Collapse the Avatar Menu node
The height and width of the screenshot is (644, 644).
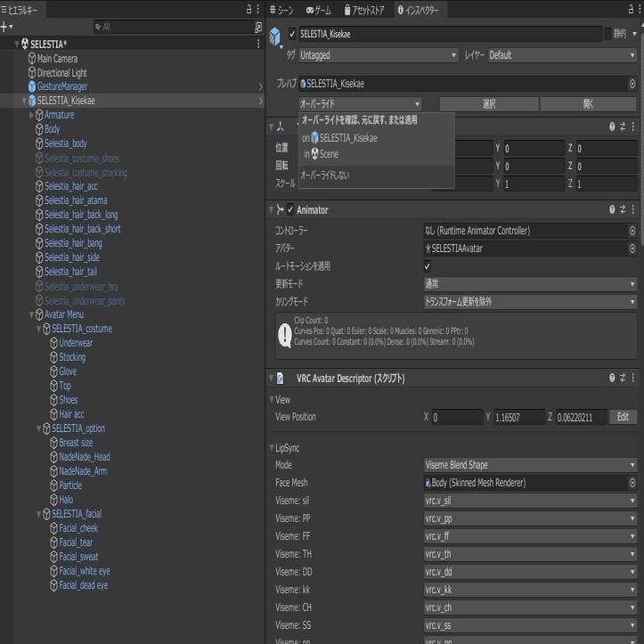[32, 315]
